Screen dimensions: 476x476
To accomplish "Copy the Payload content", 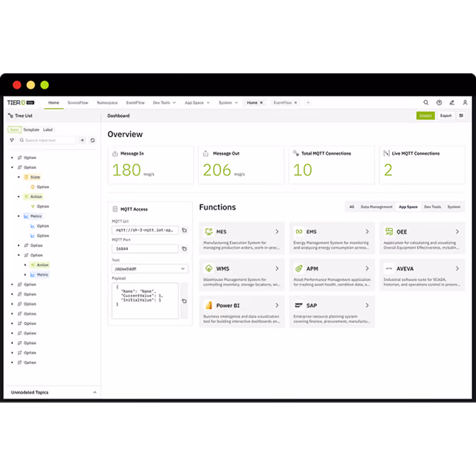I will click(x=184, y=301).
